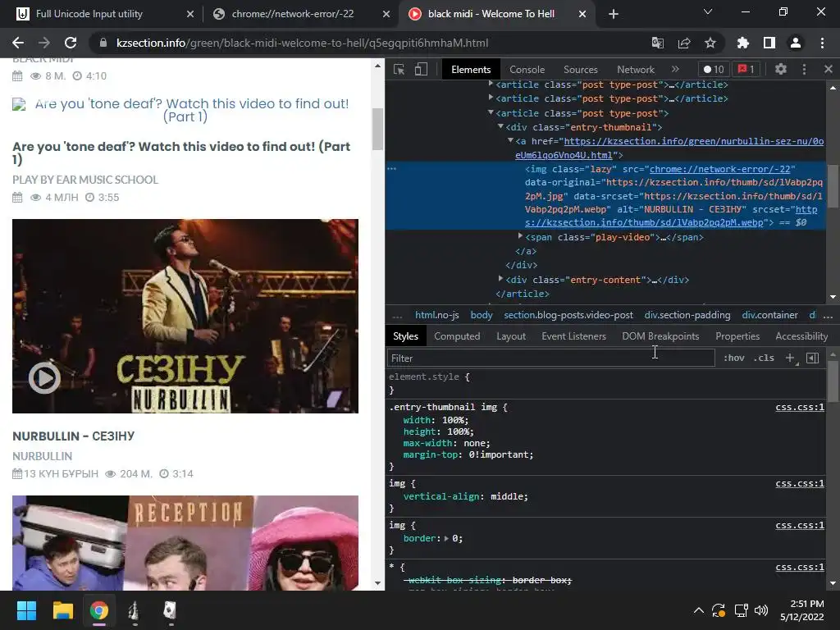This screenshot has width=840, height=630.
Task: Expand the span play-video node
Action: (520, 236)
